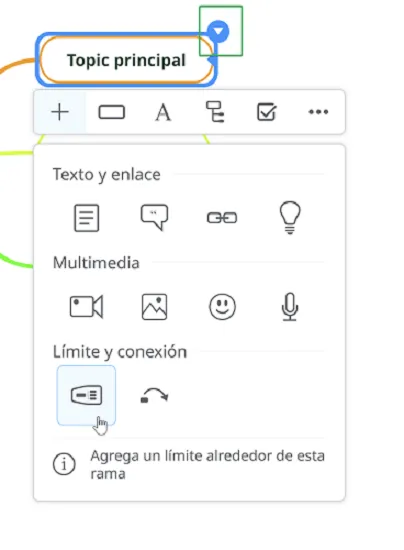Add a note with the document icon

click(87, 218)
